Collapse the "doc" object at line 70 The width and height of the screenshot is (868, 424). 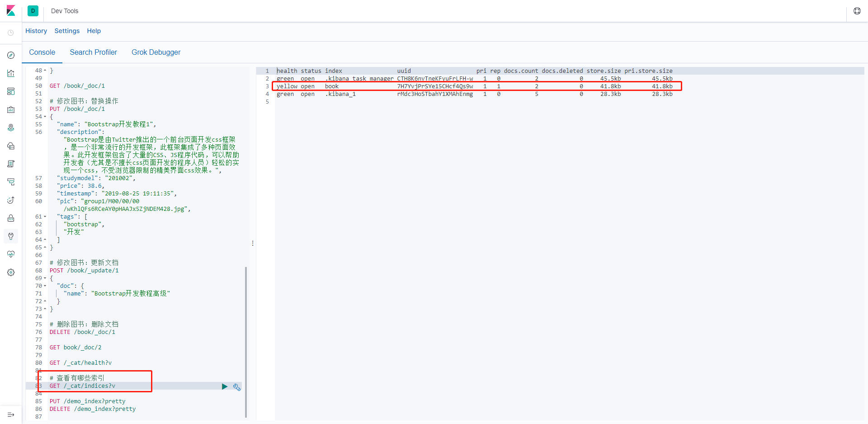point(45,286)
